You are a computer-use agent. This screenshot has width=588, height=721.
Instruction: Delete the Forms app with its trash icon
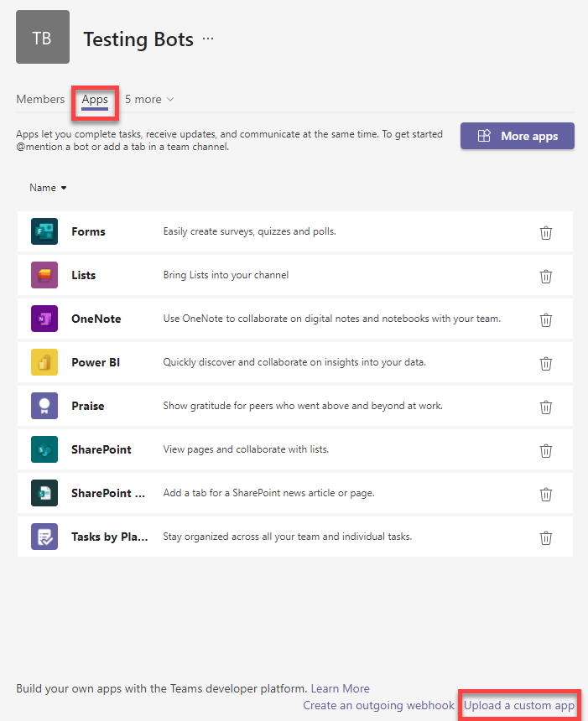coord(546,233)
